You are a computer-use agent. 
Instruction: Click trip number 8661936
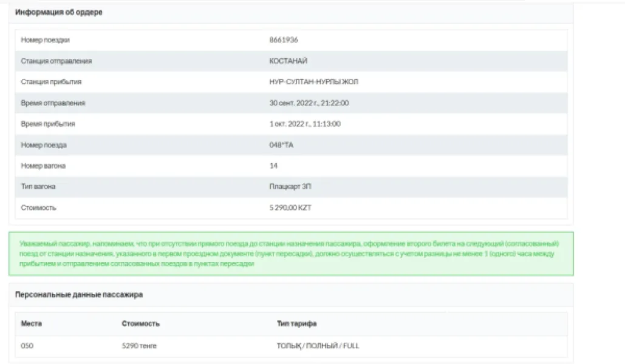pos(284,40)
